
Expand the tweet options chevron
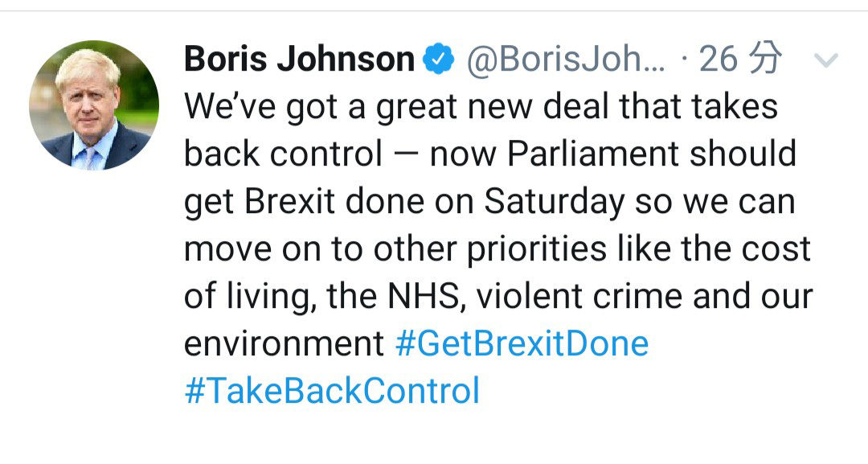826,60
